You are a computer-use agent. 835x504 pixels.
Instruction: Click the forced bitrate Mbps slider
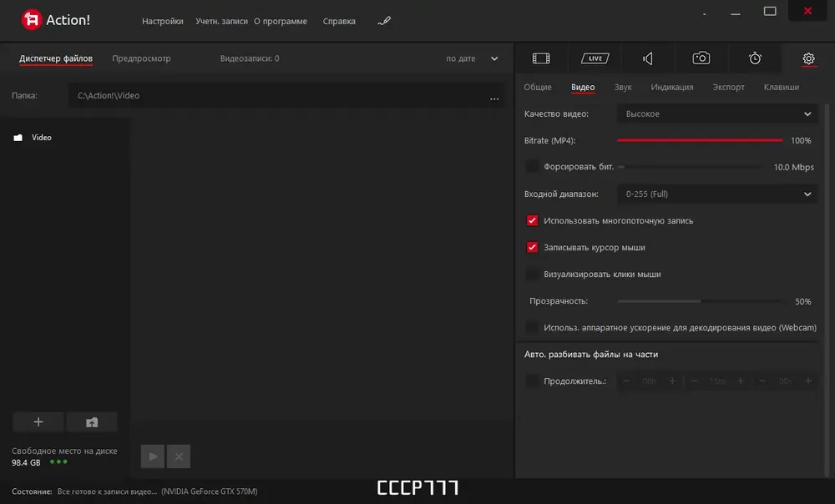[691, 167]
